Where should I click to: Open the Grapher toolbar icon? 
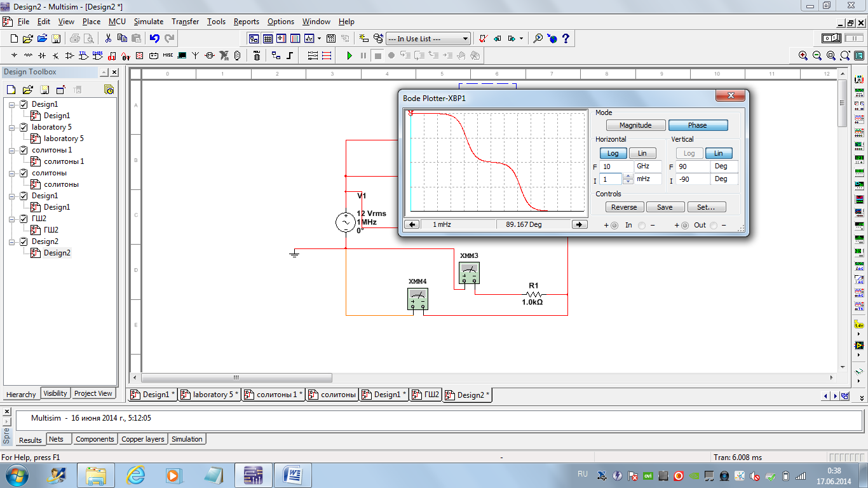(309, 39)
